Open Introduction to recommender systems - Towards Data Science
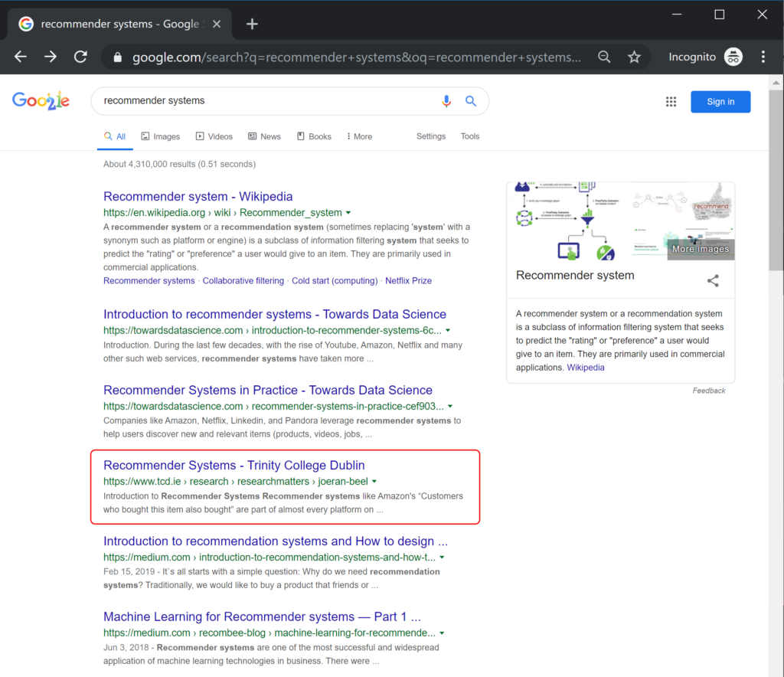 point(275,315)
